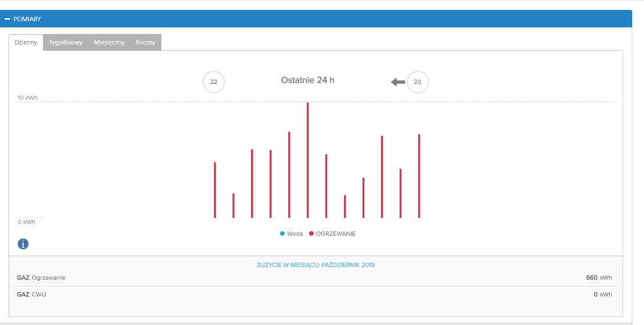Collapse the POMIARY panel with minus icon

[x=7, y=19]
